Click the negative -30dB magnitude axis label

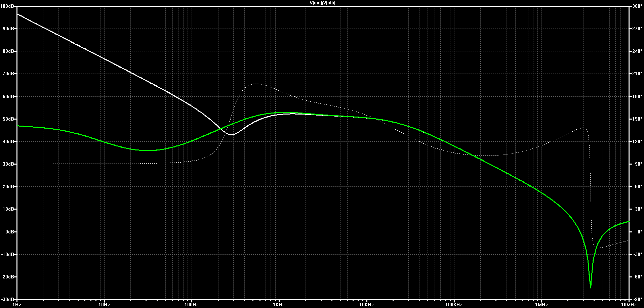7,299
